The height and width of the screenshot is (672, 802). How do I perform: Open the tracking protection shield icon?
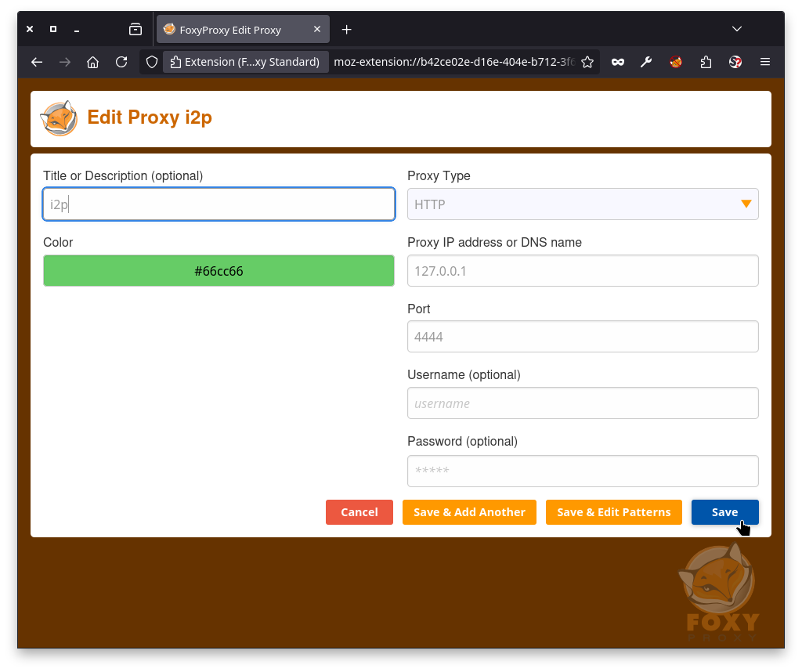click(x=152, y=62)
